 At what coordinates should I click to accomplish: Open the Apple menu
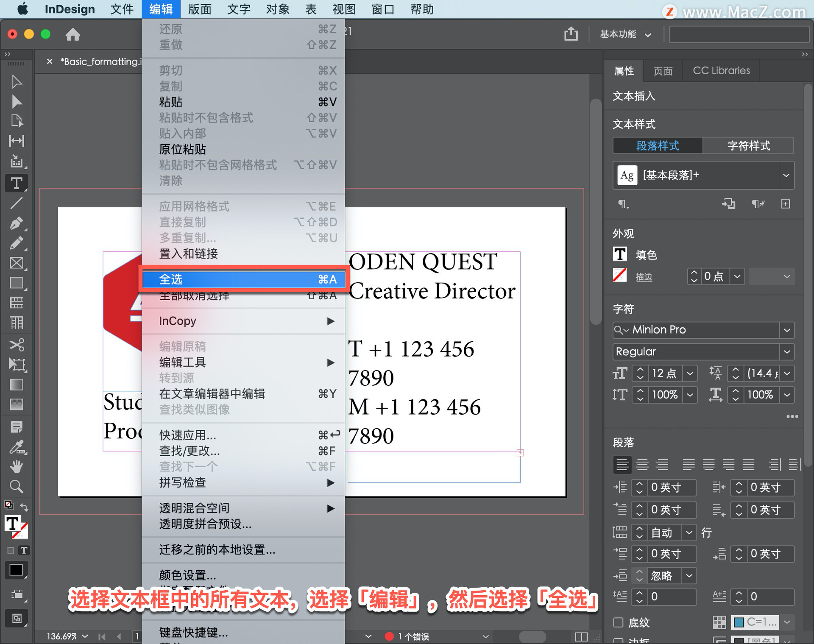pyautogui.click(x=23, y=9)
